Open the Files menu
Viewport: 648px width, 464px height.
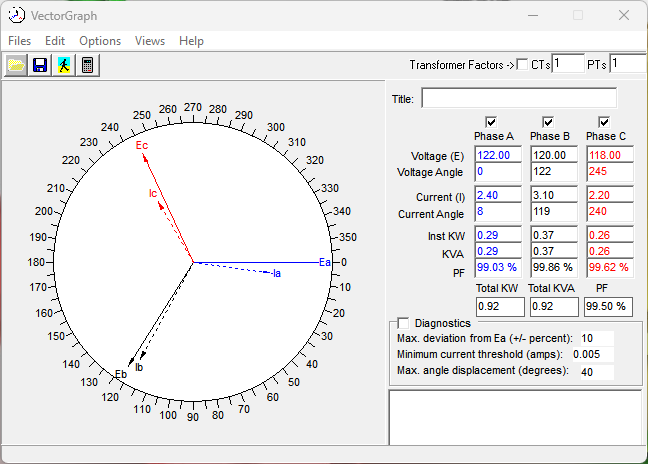coord(20,41)
